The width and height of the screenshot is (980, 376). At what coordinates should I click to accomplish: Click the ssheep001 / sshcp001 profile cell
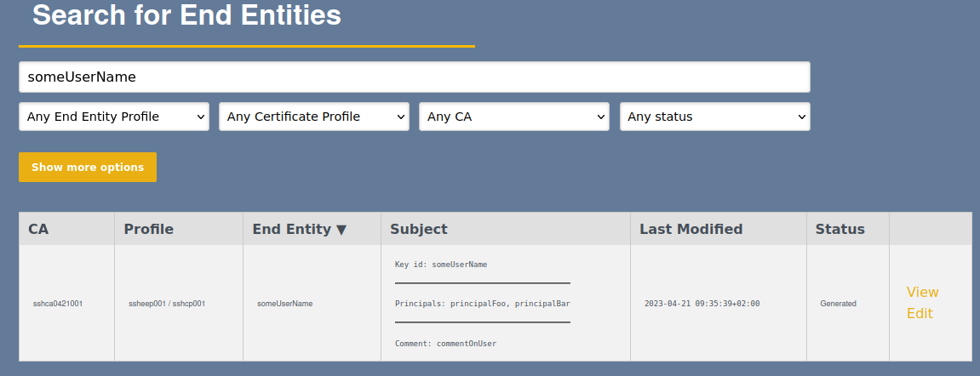pyautogui.click(x=167, y=304)
